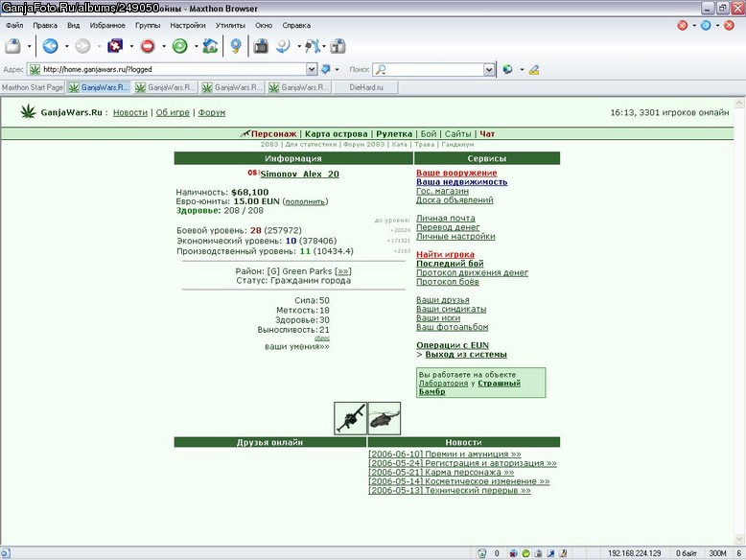Image resolution: width=746 pixels, height=560 pixels.
Task: Expand the Go button dropdown arrow
Action: coord(338,69)
